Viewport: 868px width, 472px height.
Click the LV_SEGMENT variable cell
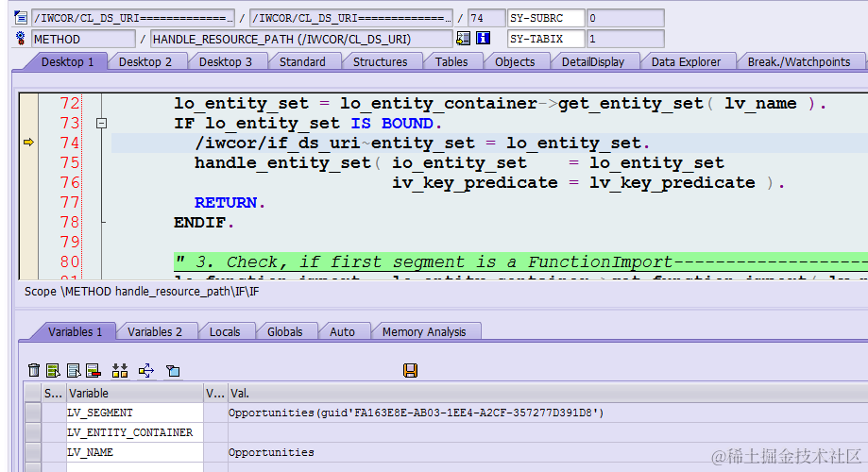tap(135, 413)
